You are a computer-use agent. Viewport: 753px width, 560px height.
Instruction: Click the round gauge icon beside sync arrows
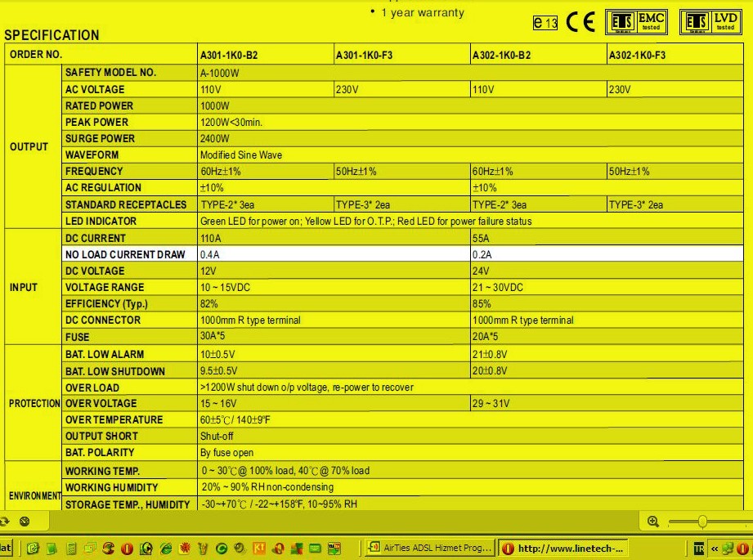[x=25, y=521]
